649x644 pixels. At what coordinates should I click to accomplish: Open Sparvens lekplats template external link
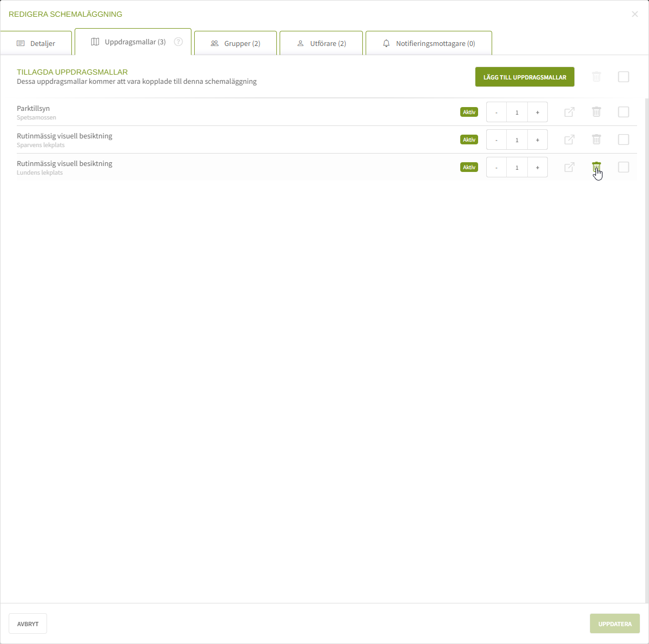tap(569, 140)
